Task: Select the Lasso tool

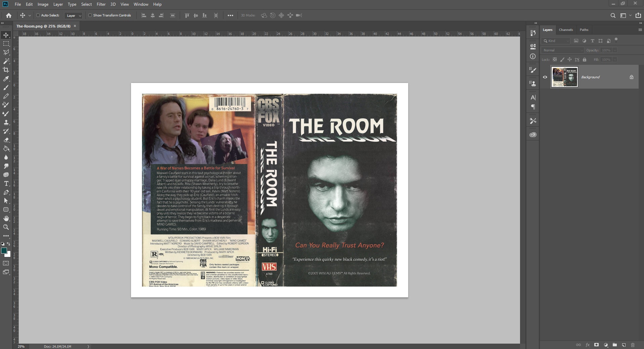Action: pos(6,52)
